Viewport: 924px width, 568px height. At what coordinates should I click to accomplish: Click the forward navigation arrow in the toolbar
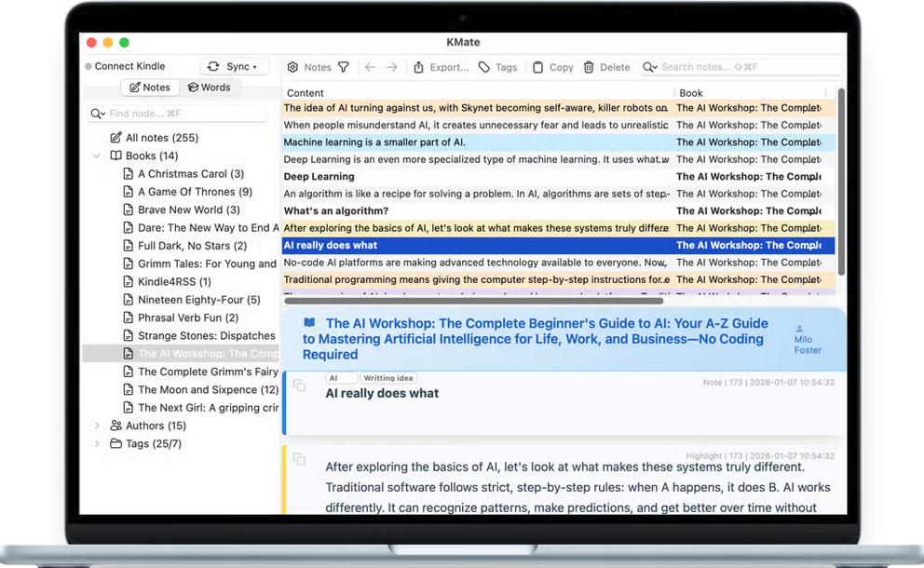point(389,67)
